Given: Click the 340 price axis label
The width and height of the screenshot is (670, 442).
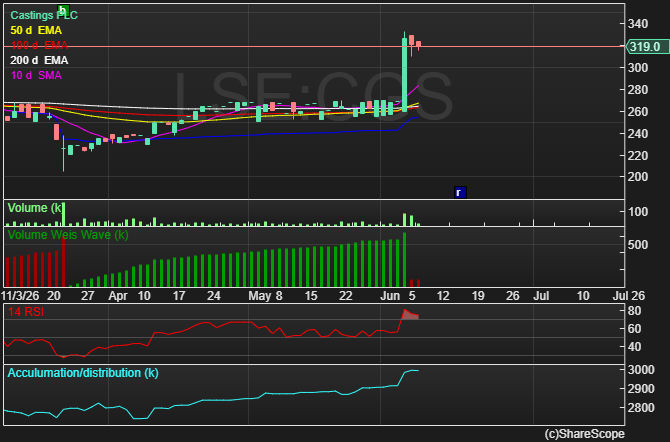Looking at the screenshot, I should 638,24.
